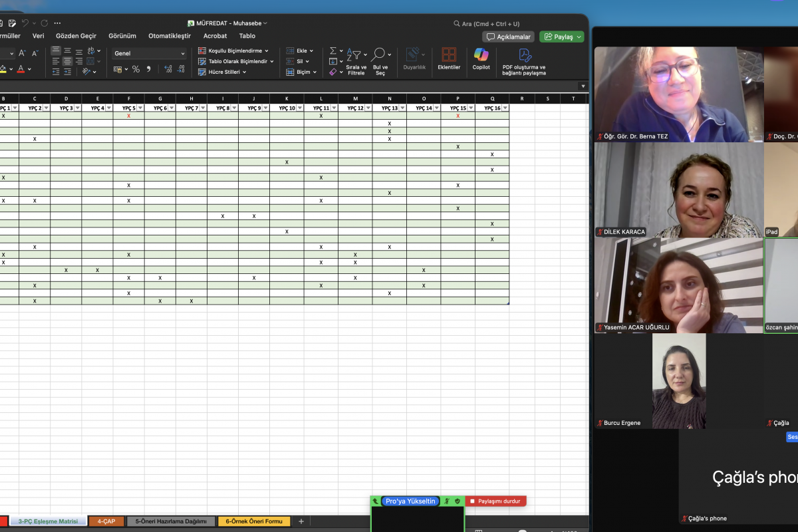Image resolution: width=798 pixels, height=532 pixels.
Task: Click the Sırala ve Filtrele icon
Action: coord(356,55)
